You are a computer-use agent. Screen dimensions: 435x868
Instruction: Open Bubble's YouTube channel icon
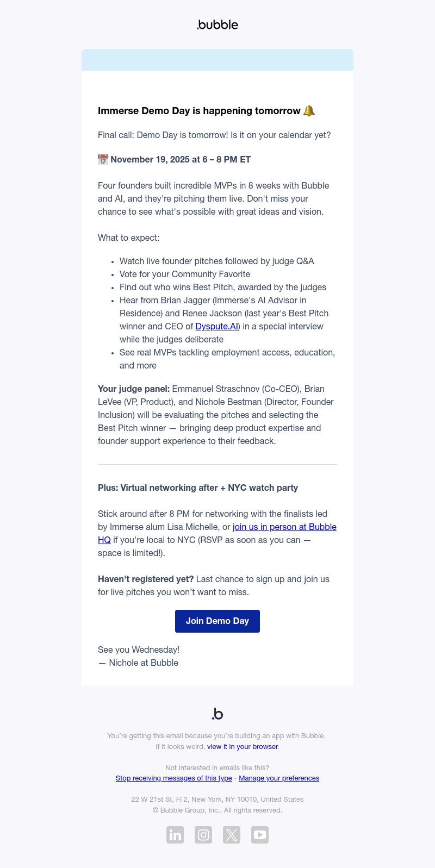[260, 835]
